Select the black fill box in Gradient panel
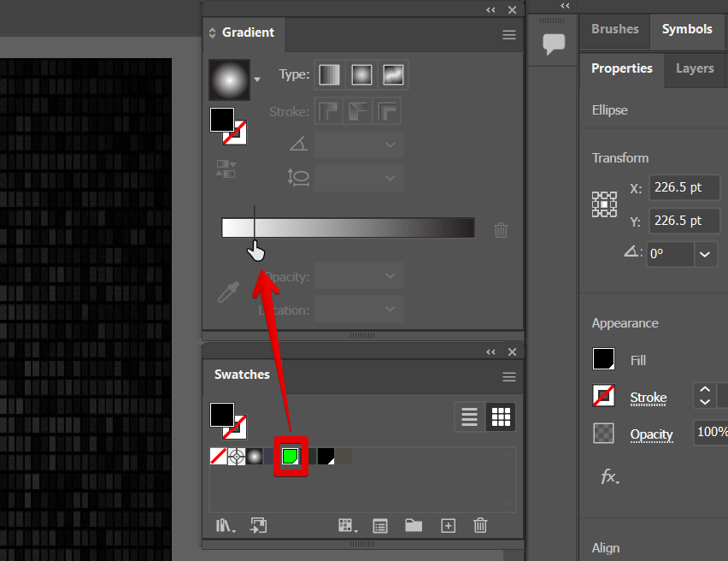 [x=222, y=120]
